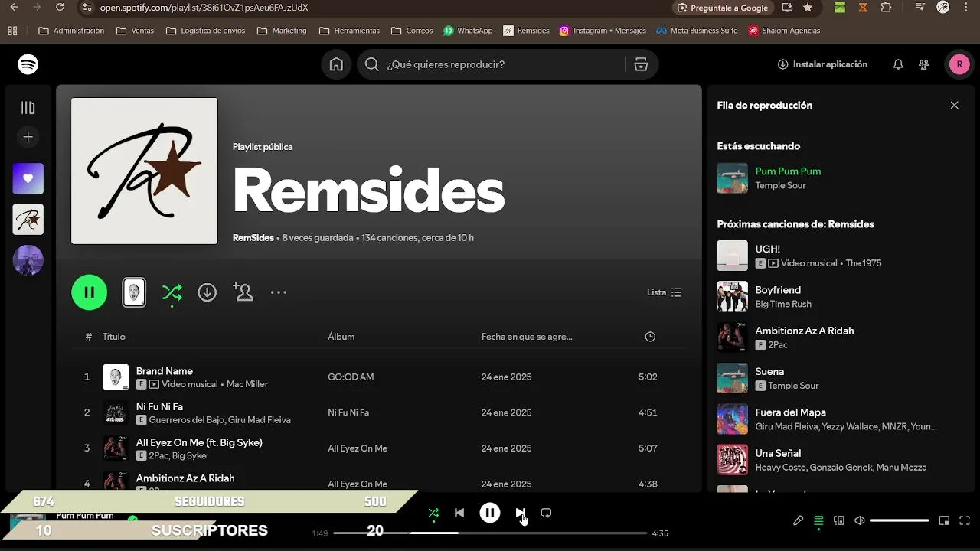Click Pregúntale a Google in address bar
980x551 pixels.
coord(724,8)
